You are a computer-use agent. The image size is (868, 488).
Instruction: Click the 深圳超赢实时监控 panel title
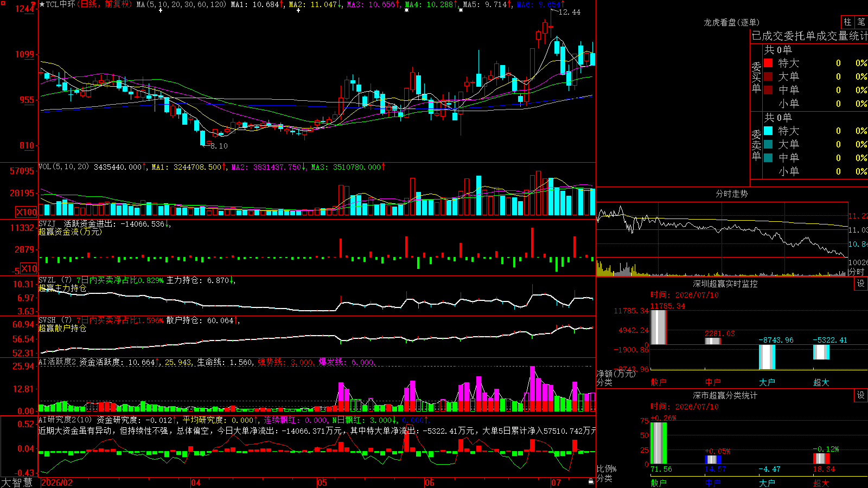pos(725,284)
